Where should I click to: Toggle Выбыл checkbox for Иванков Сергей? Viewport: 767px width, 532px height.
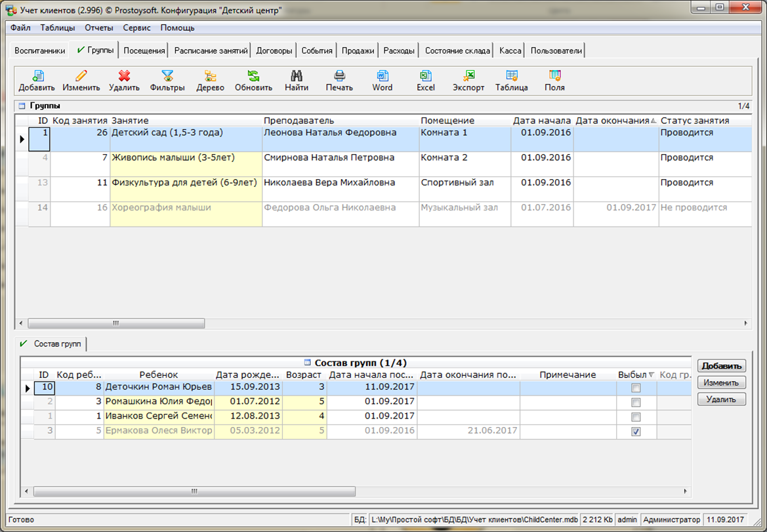[635, 417]
